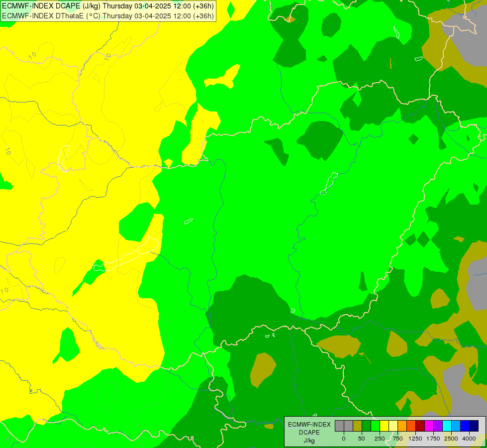Click the olive 50 J/kg legend swatch
The width and height of the screenshot is (487, 448).
(x=358, y=426)
